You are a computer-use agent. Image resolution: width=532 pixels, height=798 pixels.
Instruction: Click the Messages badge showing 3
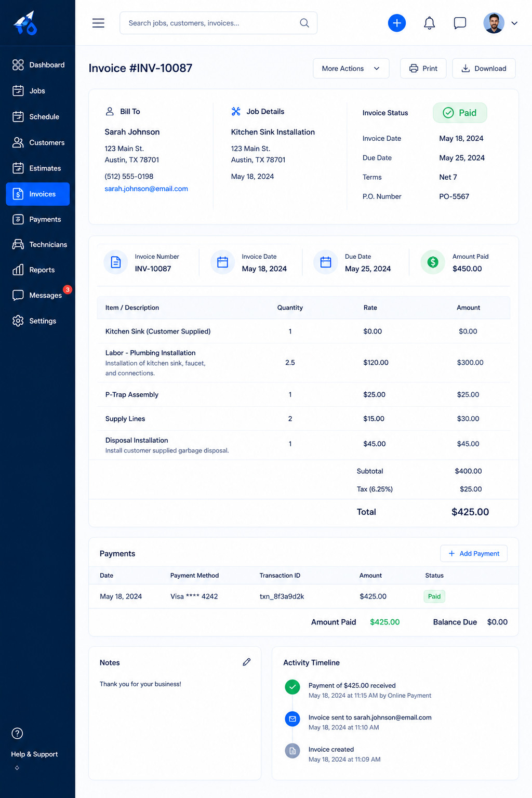[x=68, y=289]
